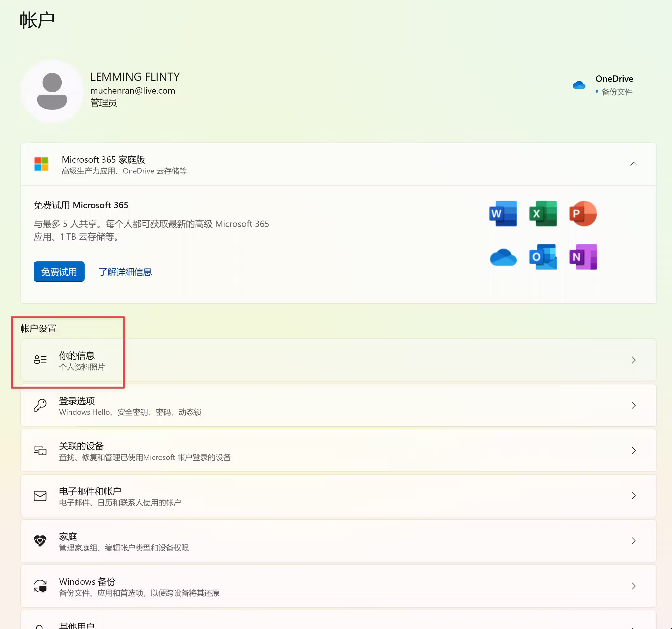Click the Microsoft 365 four-color logo

click(x=41, y=164)
